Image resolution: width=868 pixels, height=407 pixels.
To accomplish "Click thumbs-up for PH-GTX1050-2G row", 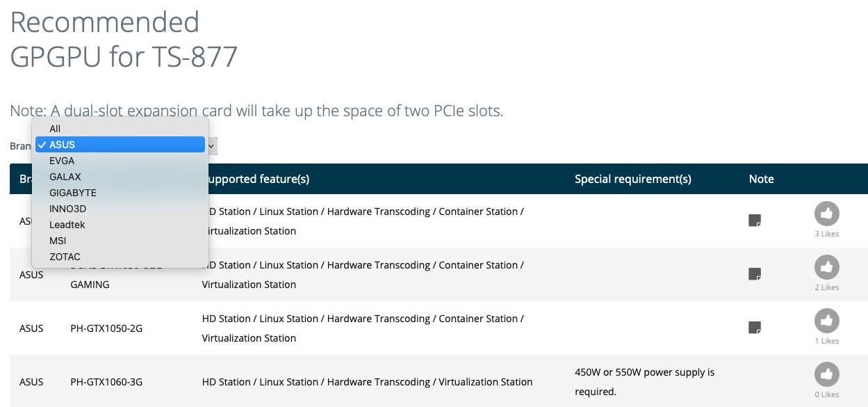I will (826, 321).
